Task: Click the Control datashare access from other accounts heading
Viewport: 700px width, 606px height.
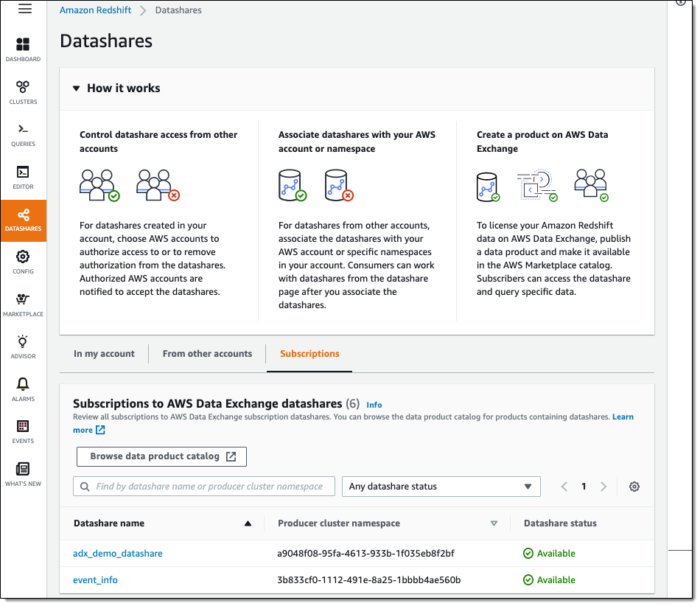Action: (x=158, y=142)
